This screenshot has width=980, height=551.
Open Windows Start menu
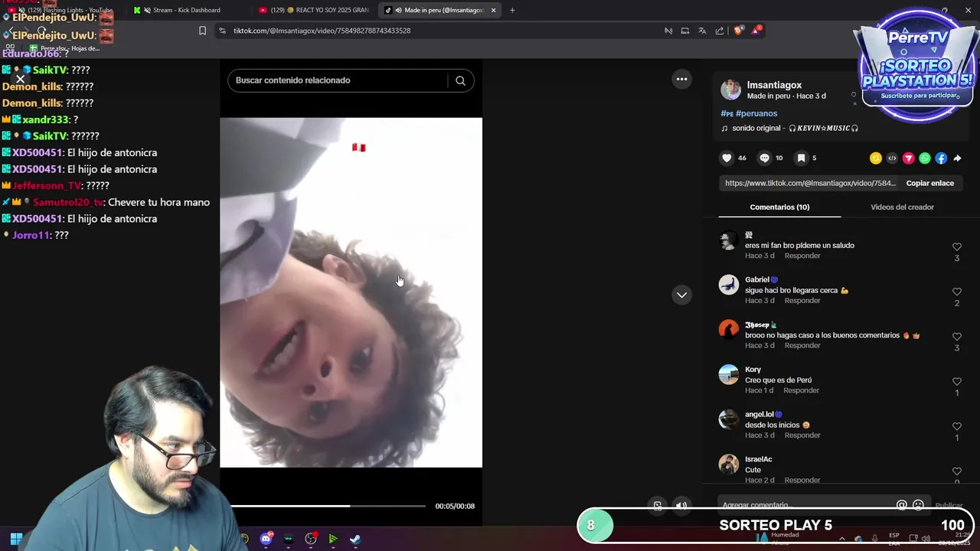(16, 539)
